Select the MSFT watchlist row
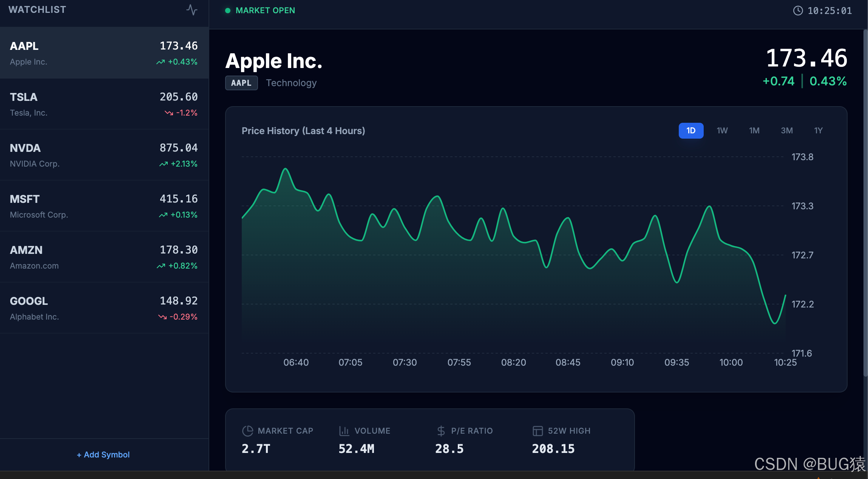 click(x=104, y=206)
